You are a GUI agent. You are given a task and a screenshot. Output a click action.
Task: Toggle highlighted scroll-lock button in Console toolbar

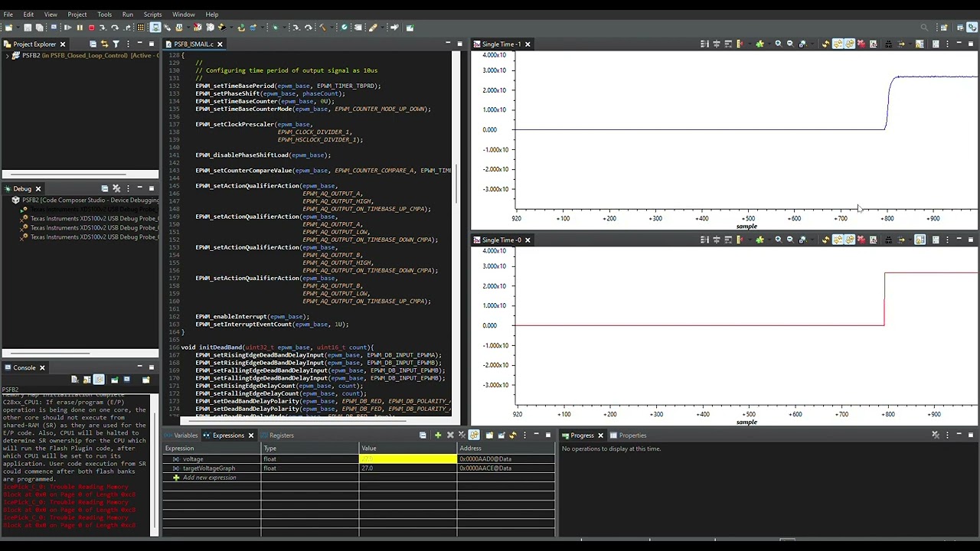coord(99,380)
